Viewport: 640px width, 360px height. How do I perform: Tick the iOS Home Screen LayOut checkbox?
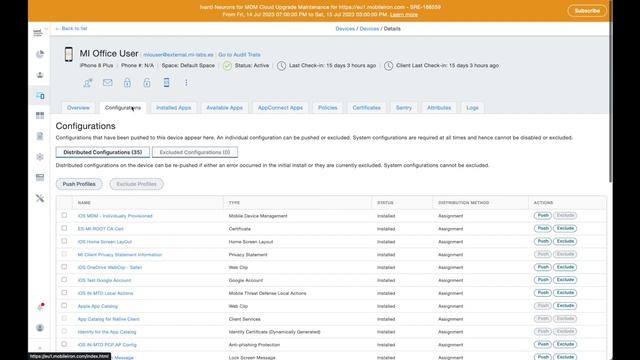pos(64,241)
